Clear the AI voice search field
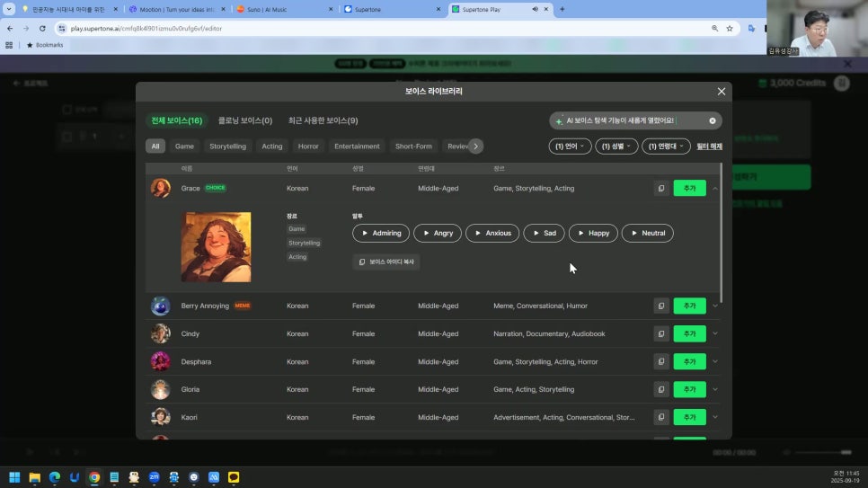868x488 pixels. [713, 120]
